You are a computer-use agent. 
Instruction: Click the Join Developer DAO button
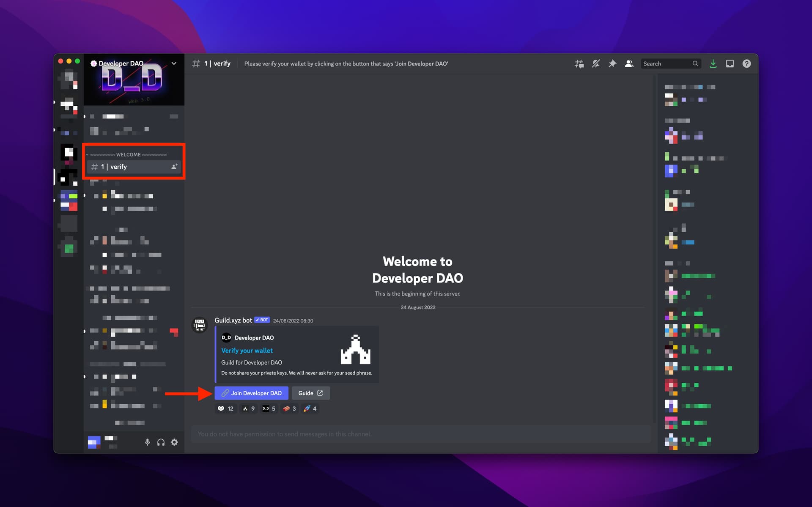click(251, 393)
